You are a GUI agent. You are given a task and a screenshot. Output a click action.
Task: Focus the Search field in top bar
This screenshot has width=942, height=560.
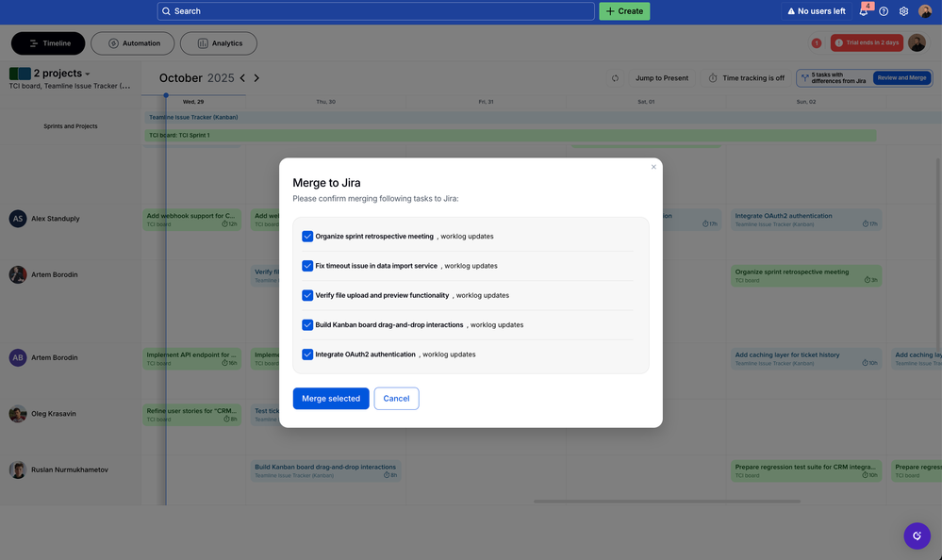[375, 10]
